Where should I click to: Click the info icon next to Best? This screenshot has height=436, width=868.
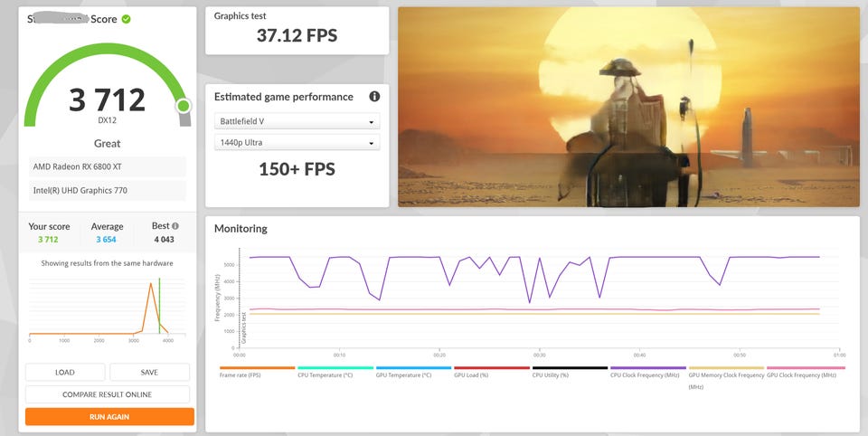(x=175, y=226)
